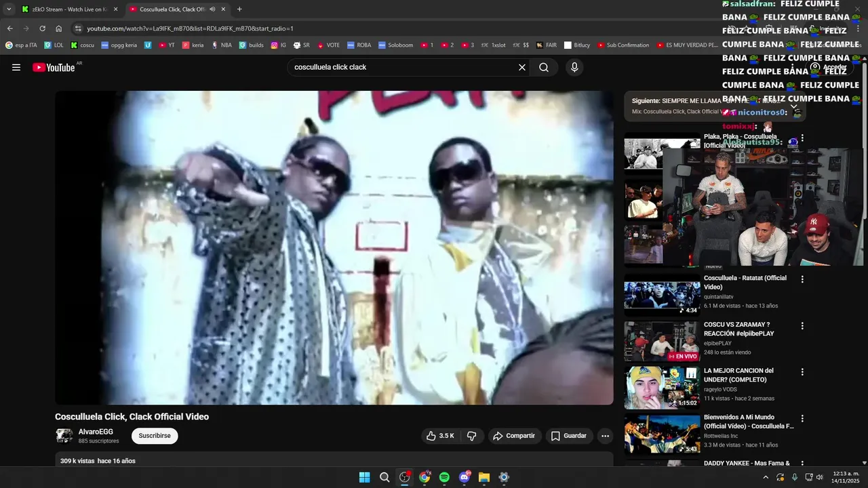Dislike the Cosculluela Click Clack video
This screenshot has height=488, width=868.
[472, 436]
